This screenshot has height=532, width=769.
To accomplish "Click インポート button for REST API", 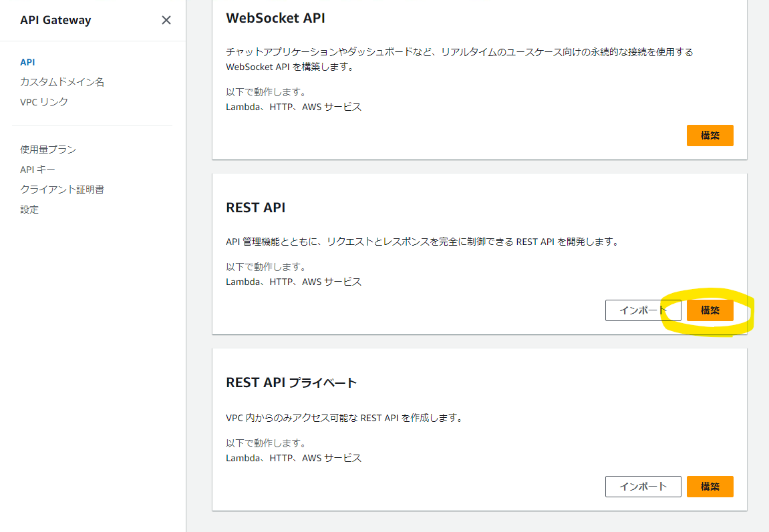I will (643, 310).
